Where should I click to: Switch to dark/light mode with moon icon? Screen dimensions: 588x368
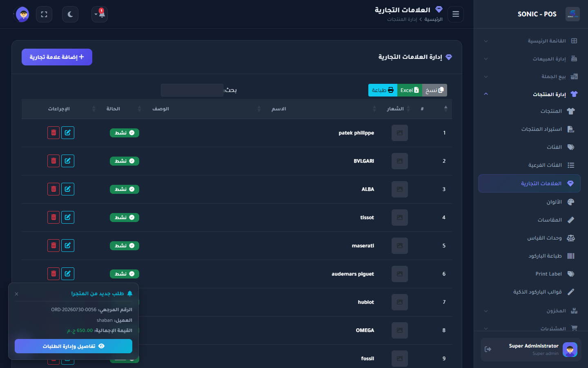pyautogui.click(x=70, y=14)
